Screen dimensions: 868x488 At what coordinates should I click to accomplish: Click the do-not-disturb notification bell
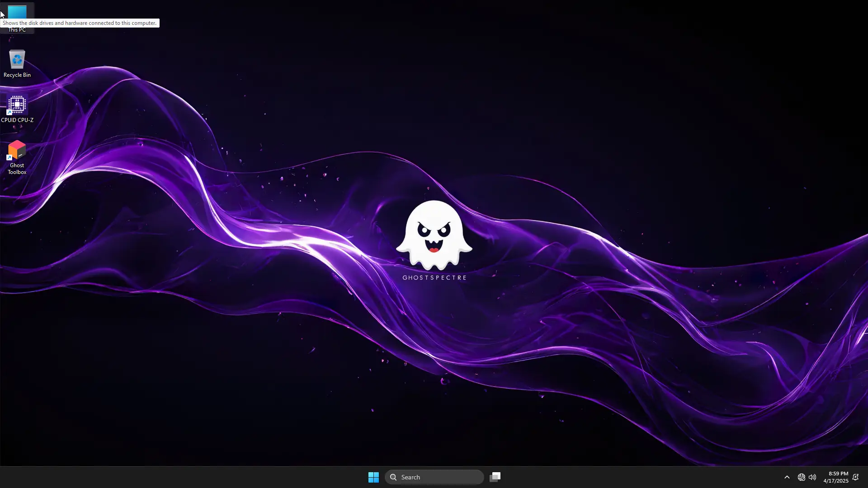(x=855, y=477)
